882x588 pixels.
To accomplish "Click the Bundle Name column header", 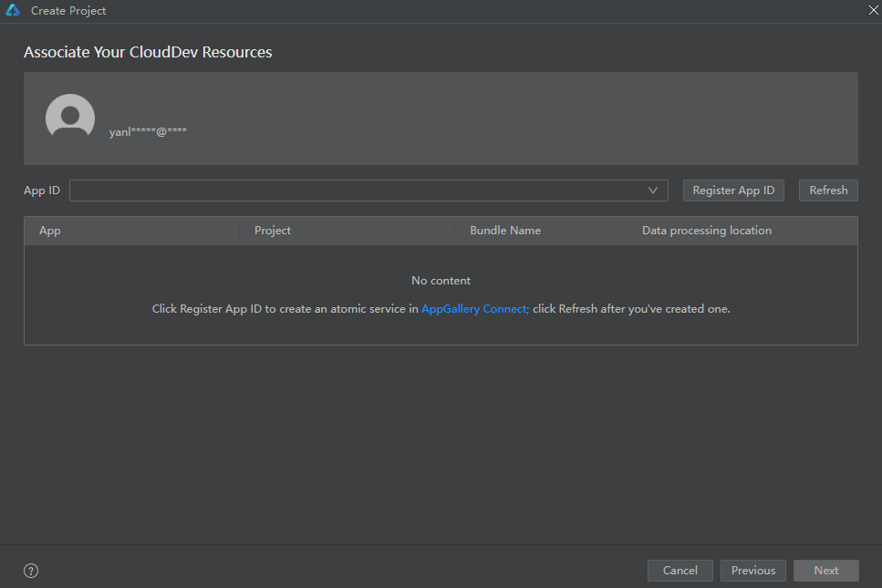I will (x=505, y=231).
